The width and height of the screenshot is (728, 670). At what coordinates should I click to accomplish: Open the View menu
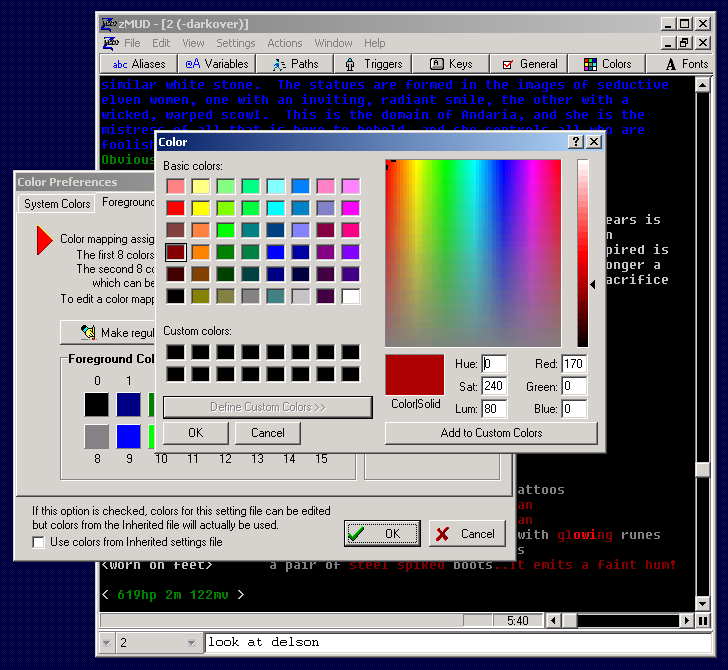pyautogui.click(x=193, y=43)
